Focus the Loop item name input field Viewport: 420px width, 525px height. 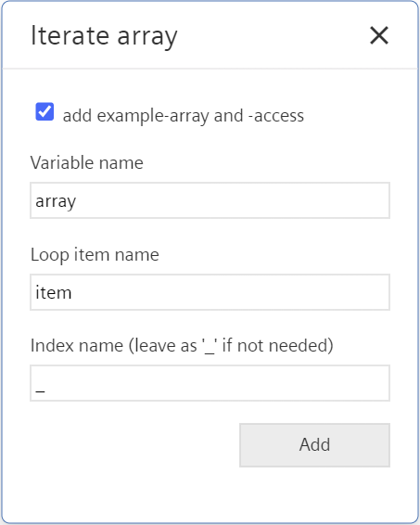click(x=210, y=292)
